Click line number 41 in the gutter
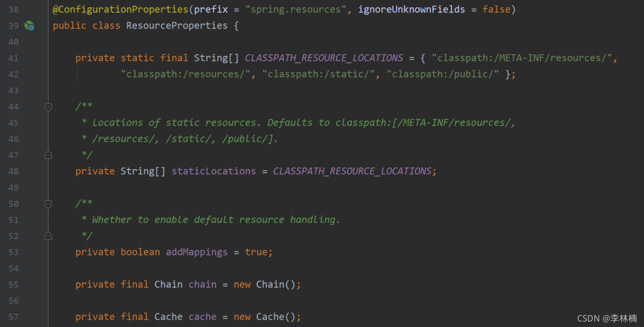 14,58
